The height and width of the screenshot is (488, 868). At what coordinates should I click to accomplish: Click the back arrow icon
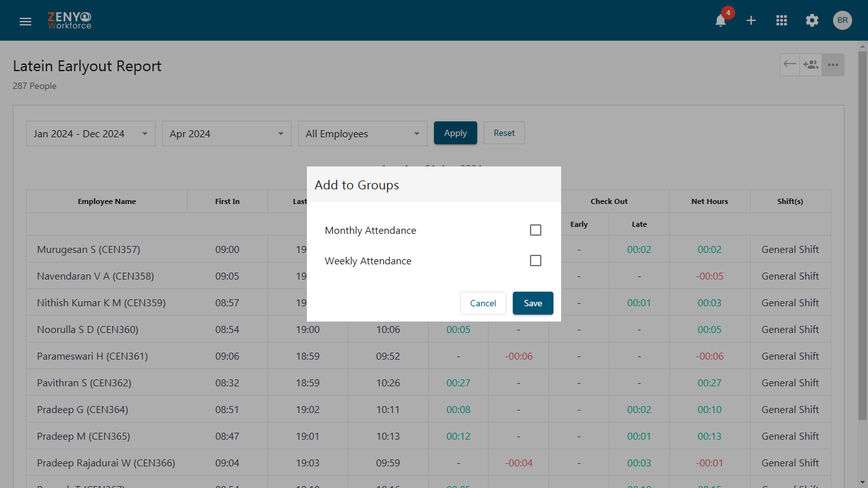tap(790, 64)
